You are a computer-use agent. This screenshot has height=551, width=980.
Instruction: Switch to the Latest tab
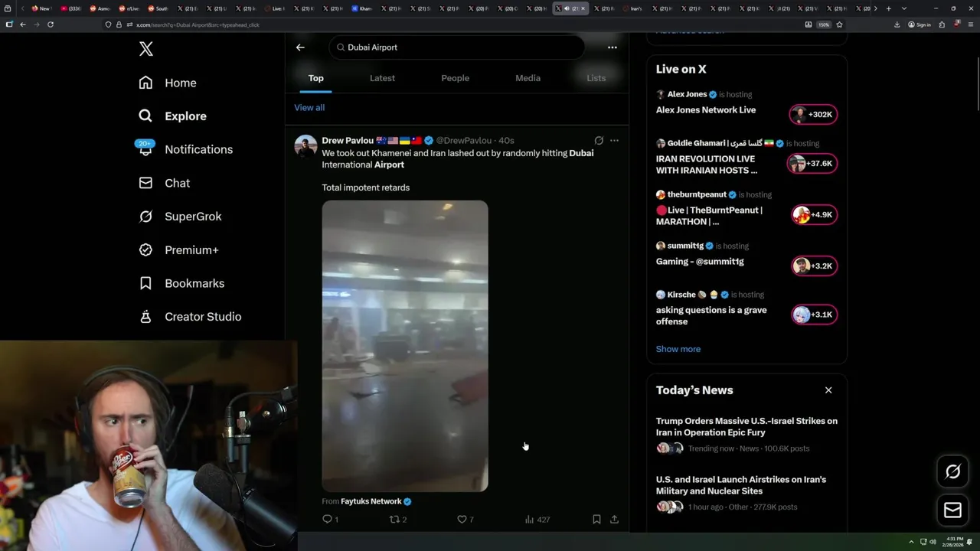click(382, 78)
